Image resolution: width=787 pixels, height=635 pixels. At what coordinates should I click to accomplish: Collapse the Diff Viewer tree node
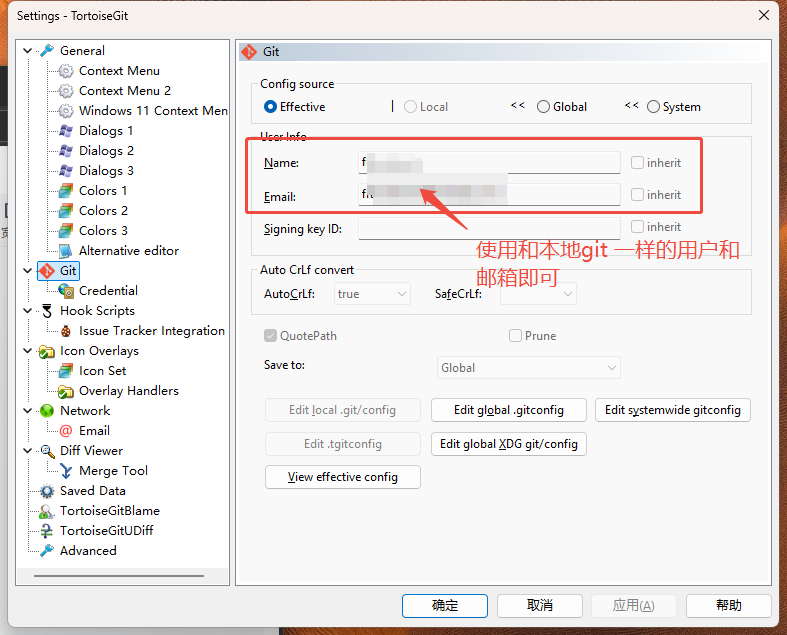click(x=28, y=451)
